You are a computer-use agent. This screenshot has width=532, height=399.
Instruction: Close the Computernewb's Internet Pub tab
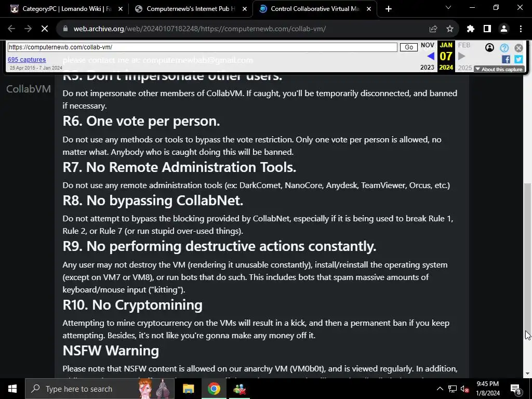245,9
